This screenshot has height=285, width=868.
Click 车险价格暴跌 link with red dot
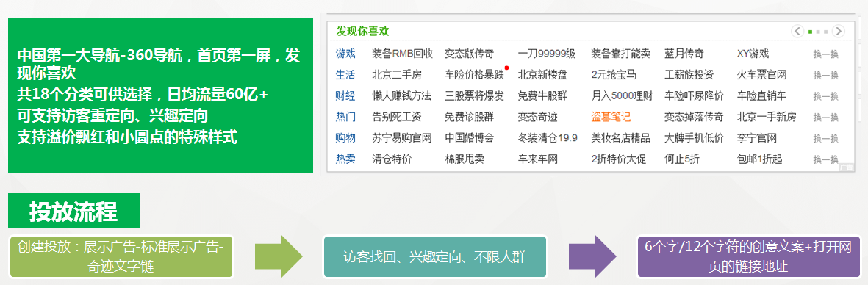(x=474, y=75)
